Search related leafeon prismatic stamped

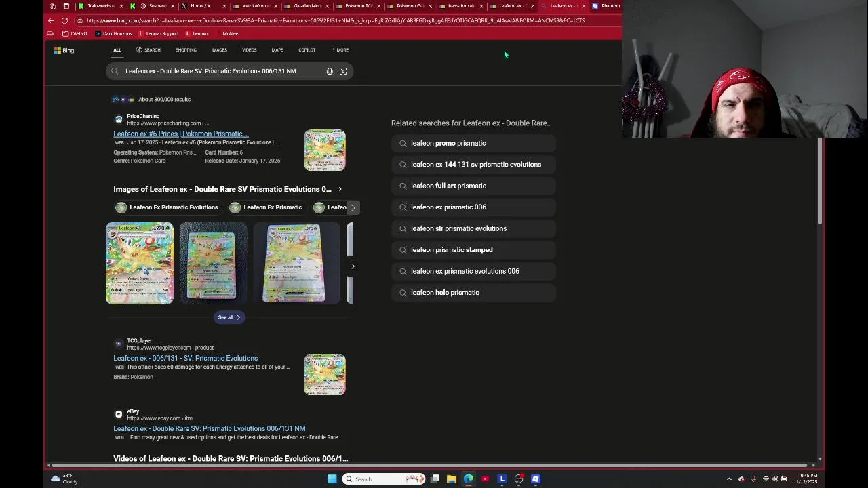(x=473, y=250)
